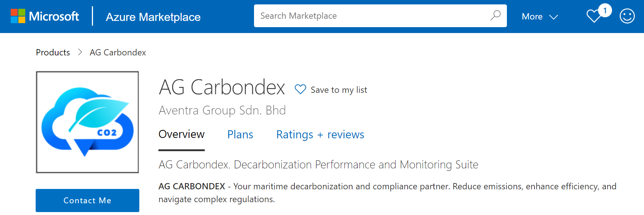Click inside the Search Marketplace field
Viewport: 644px width, 215px height.
coord(368,16)
